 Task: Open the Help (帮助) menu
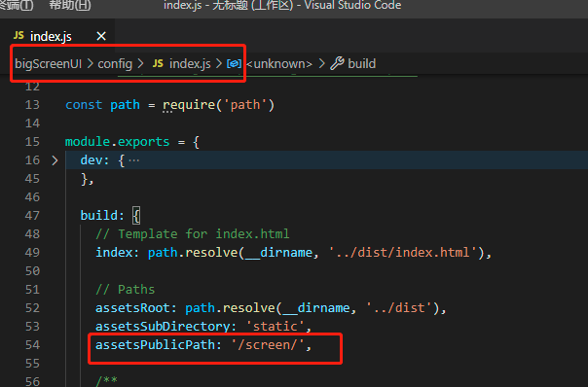(x=70, y=5)
